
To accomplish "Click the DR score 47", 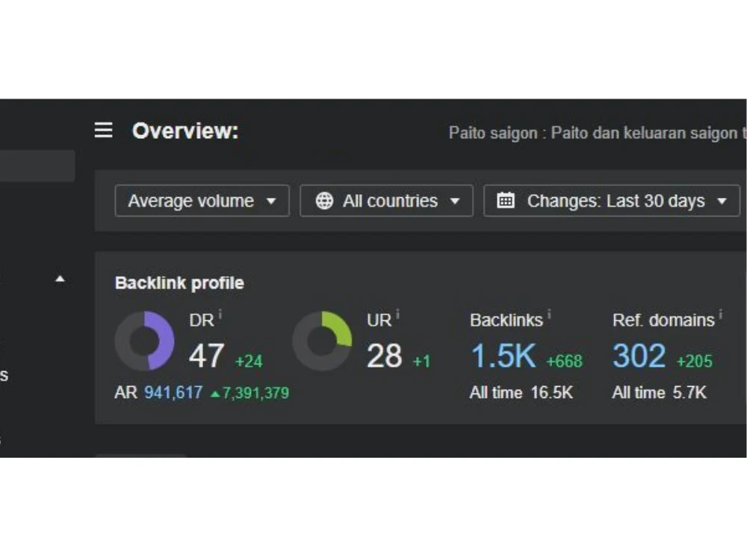I will [206, 355].
